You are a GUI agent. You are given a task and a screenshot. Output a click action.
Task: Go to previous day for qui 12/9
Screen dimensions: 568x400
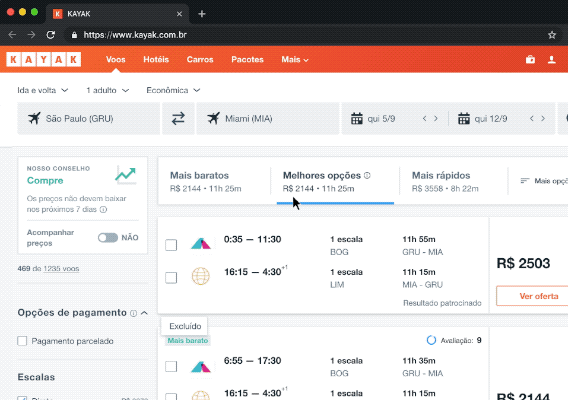tap(532, 118)
